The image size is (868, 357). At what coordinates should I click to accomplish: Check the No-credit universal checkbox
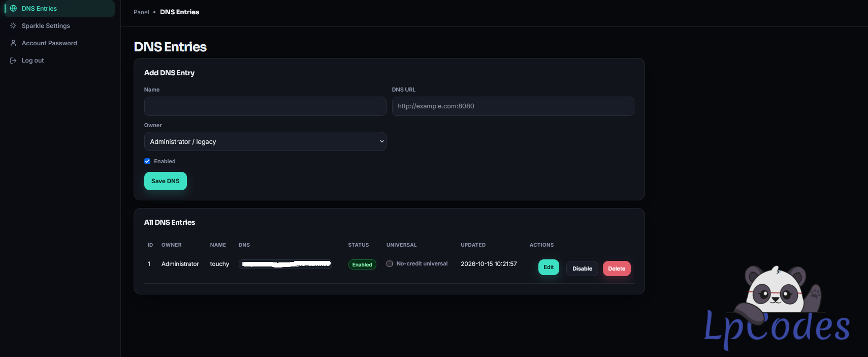point(390,263)
